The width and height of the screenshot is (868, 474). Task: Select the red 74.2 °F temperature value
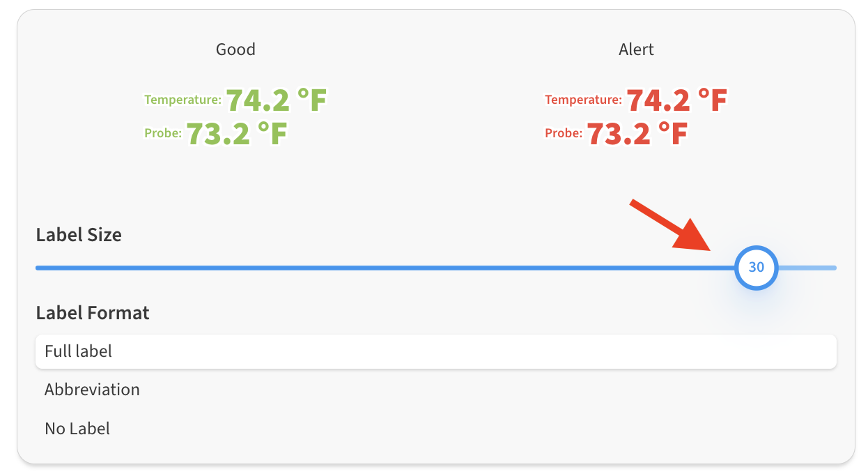tap(676, 101)
